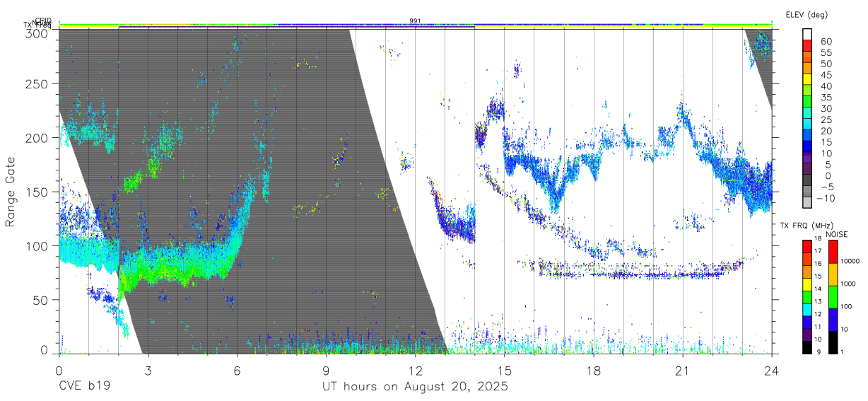The width and height of the screenshot is (868, 401).
Task: Click tick label '3' on the UT hours axis
Action: 148,369
